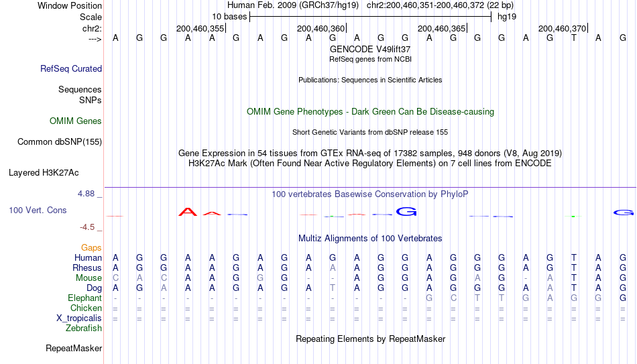Image resolution: width=637 pixels, height=364 pixels.
Task: Click the SNPs track label
Action: coord(91,100)
